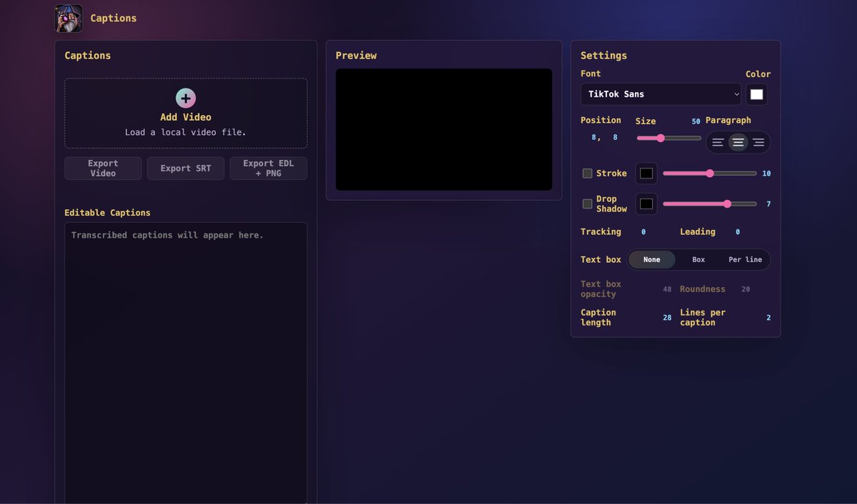Screen dimensions: 857x504
Task: Enable the Drop Shadow checkbox
Action: [587, 204]
